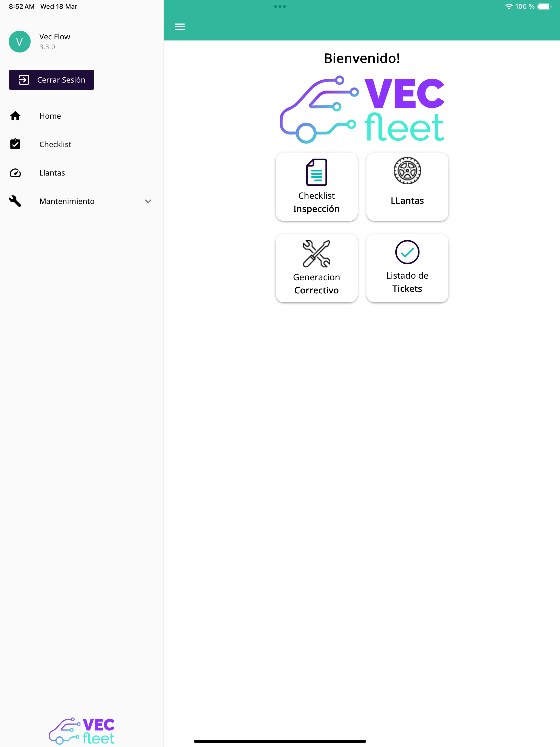Click the tire wheel icon on LLantas card
Screen dimensions: 560x747
pos(407,171)
